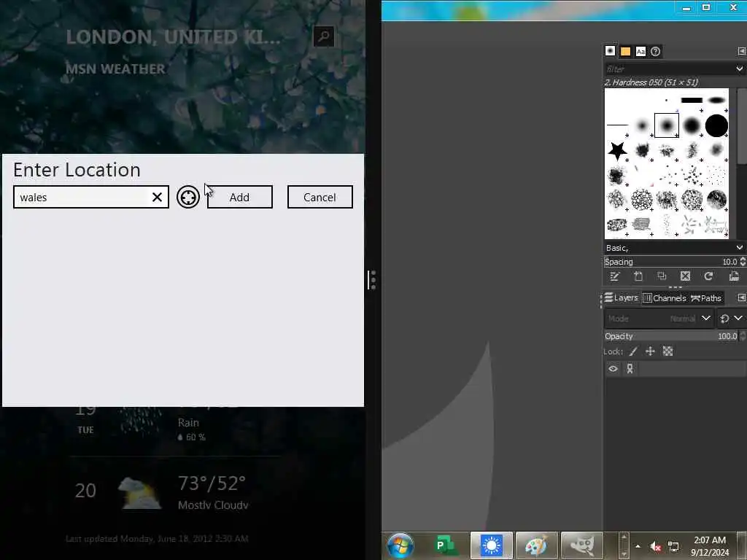Adjust the layer Opacity slider
This screenshot has height=560, width=747.
point(671,336)
